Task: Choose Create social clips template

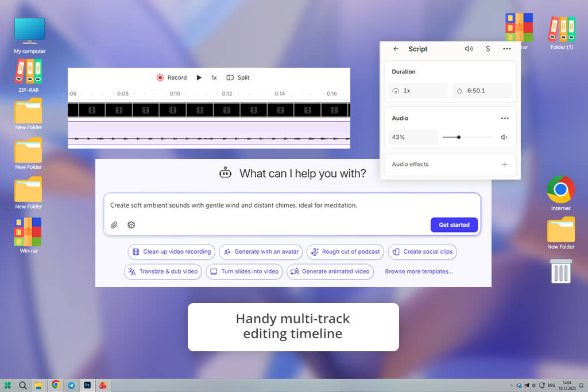Action: click(422, 252)
